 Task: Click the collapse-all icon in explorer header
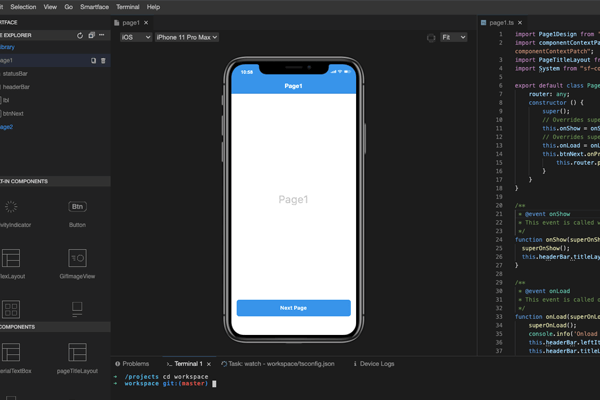(91, 35)
